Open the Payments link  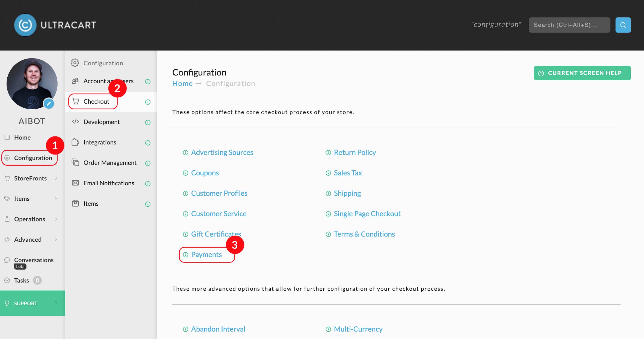coord(206,255)
